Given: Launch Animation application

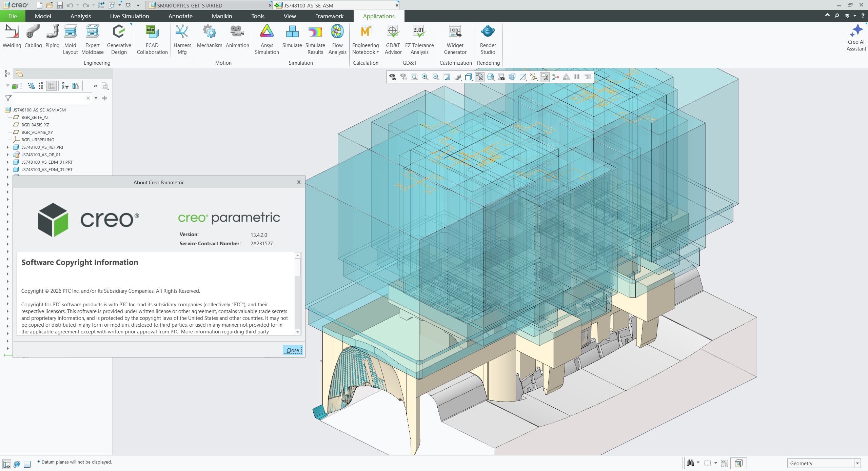Looking at the screenshot, I should coord(237,36).
